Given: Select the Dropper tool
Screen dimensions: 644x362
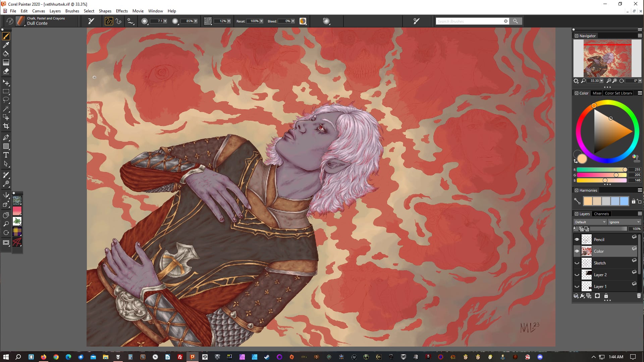Looking at the screenshot, I should tap(6, 45).
